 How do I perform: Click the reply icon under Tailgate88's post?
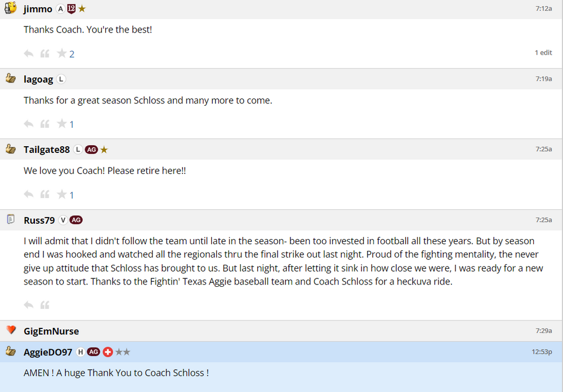pyautogui.click(x=29, y=195)
